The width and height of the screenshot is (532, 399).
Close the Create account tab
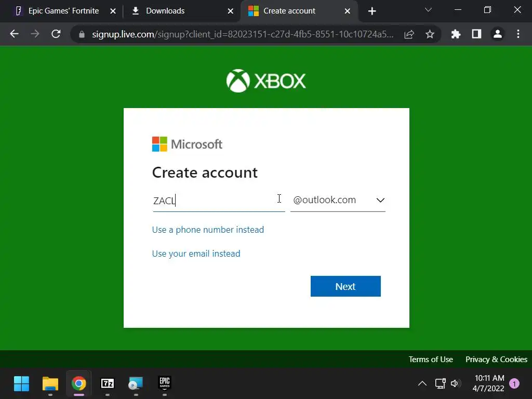(348, 11)
